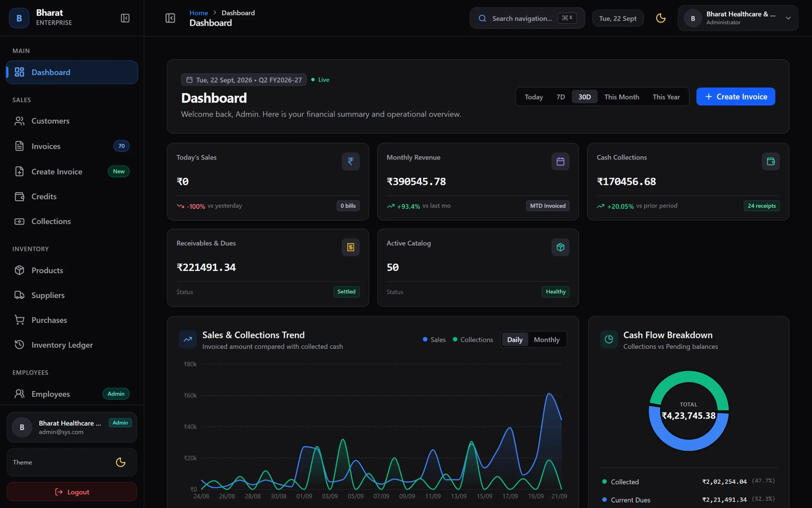Toggle the Theme moon switch in sidebar
The height and width of the screenshot is (508, 812).
tap(121, 462)
